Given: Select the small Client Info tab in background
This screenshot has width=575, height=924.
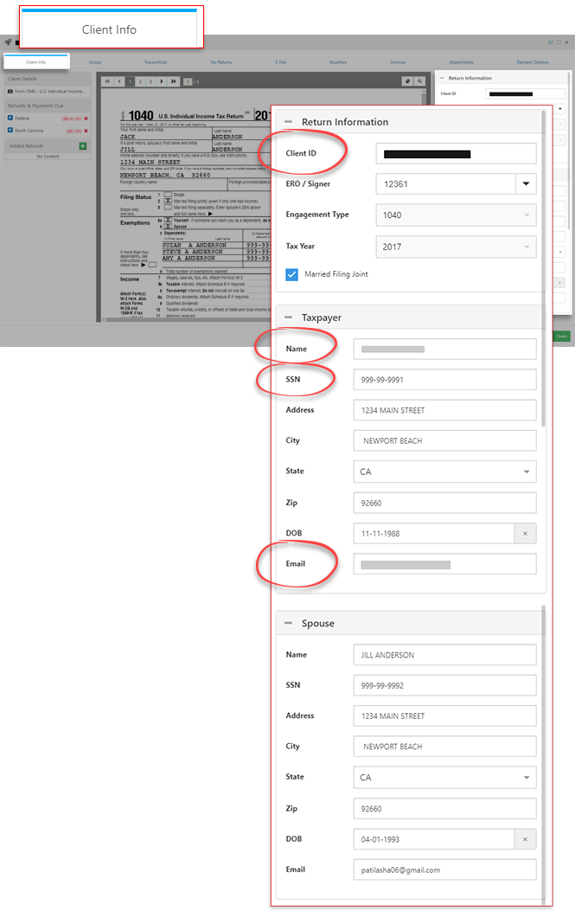Looking at the screenshot, I should pos(36,62).
